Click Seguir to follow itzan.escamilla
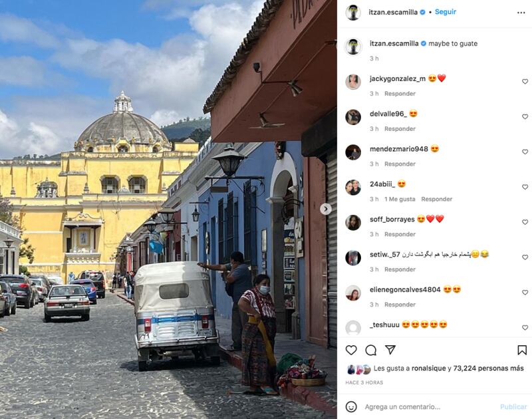The width and height of the screenshot is (532, 419). 446,12
